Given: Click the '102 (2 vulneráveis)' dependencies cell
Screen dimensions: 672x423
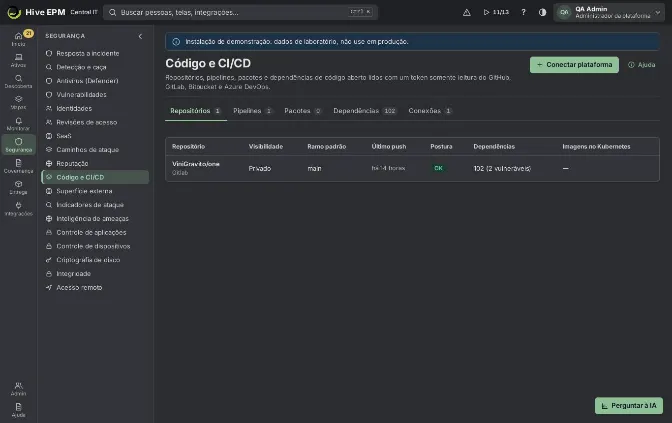Looking at the screenshot, I should 502,168.
